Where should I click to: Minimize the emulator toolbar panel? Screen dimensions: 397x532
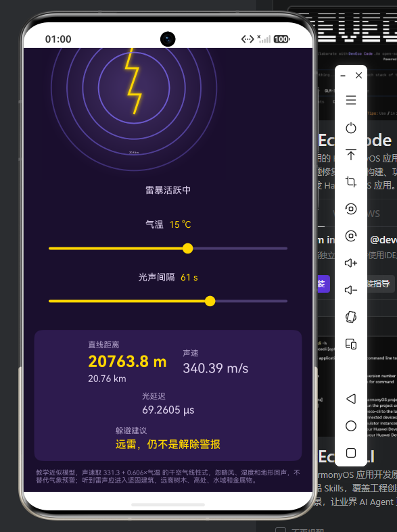tap(343, 76)
